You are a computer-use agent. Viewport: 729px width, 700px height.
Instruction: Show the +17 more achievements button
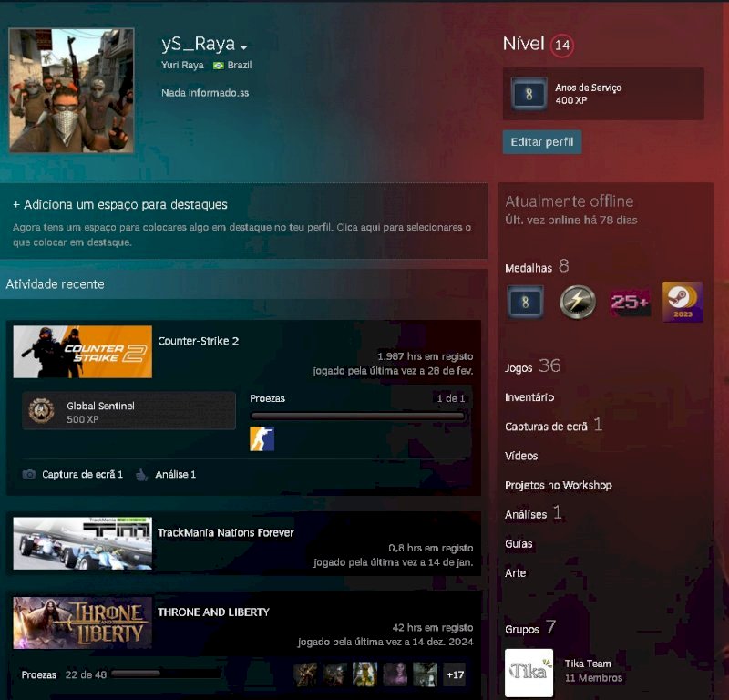coord(455,674)
